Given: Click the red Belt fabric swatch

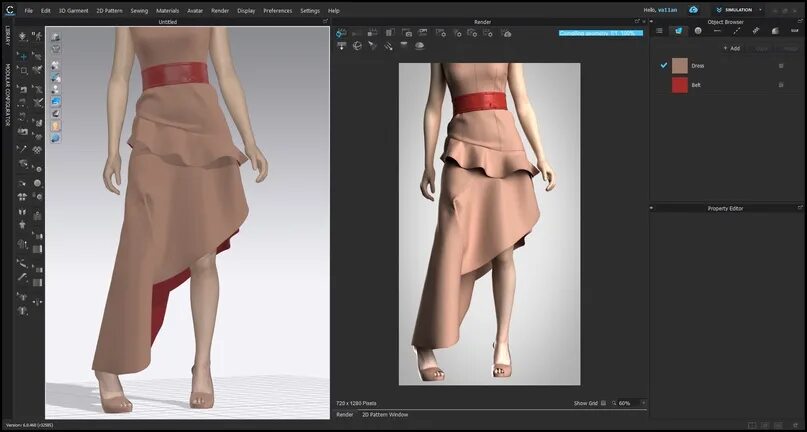Looking at the screenshot, I should coord(679,85).
